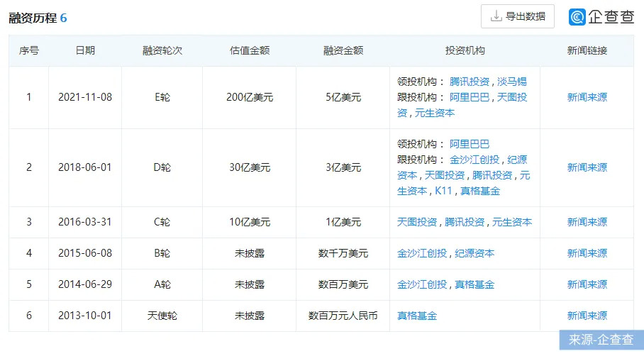Image resolution: width=644 pixels, height=356 pixels.
Task: Click the 序号 column header
Action: (x=29, y=50)
